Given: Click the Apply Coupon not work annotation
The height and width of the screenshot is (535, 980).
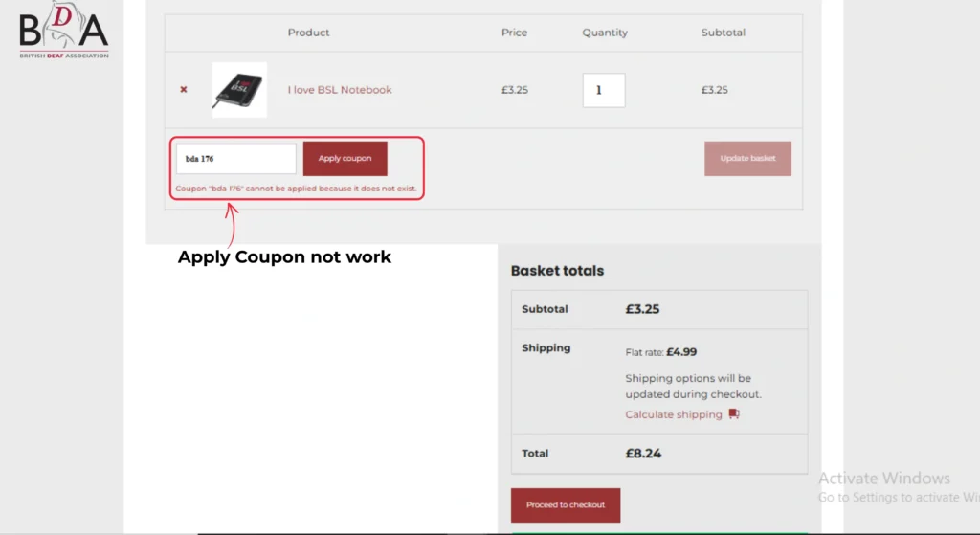Looking at the screenshot, I should click(284, 257).
